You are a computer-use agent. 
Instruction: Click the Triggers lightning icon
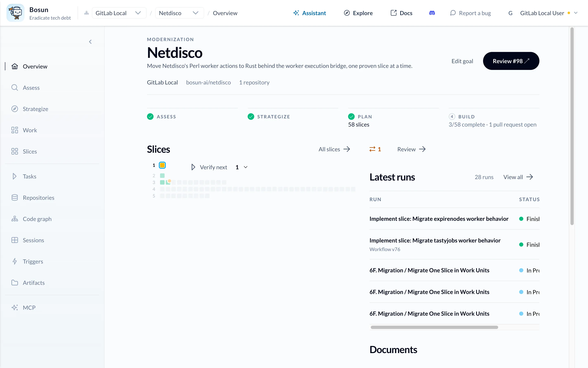(x=14, y=261)
